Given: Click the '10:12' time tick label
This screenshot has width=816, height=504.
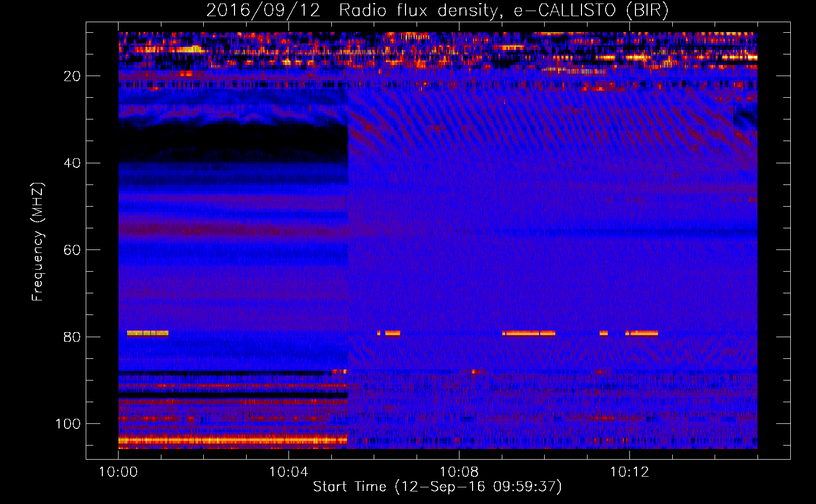Looking at the screenshot, I should tap(629, 472).
